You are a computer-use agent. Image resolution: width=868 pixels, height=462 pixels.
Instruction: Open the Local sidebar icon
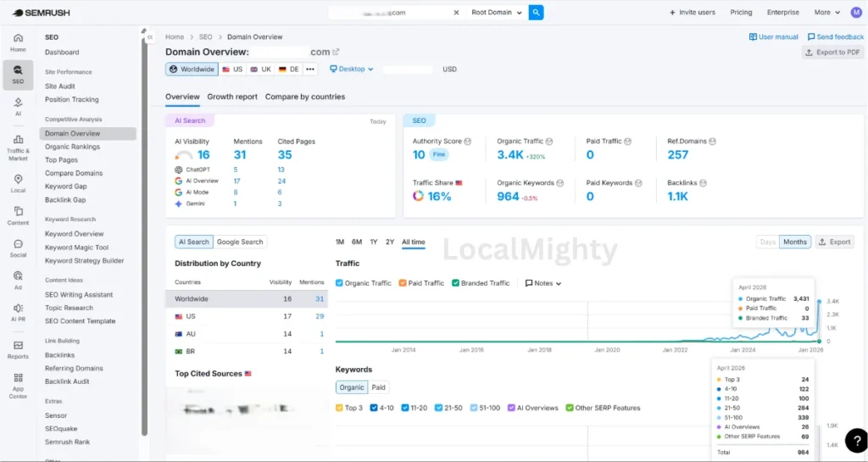click(18, 183)
